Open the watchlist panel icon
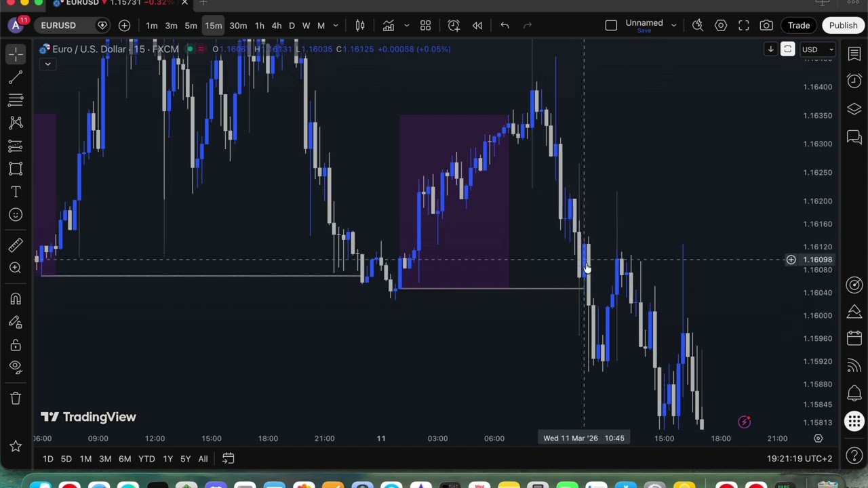 854,54
